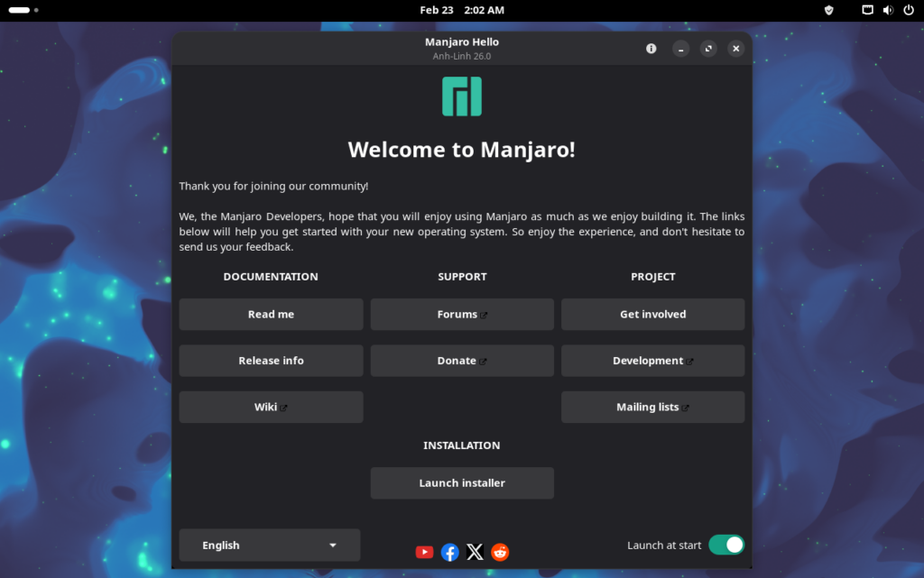This screenshot has width=924, height=578.
Task: Click the Release info button
Action: [x=271, y=361]
